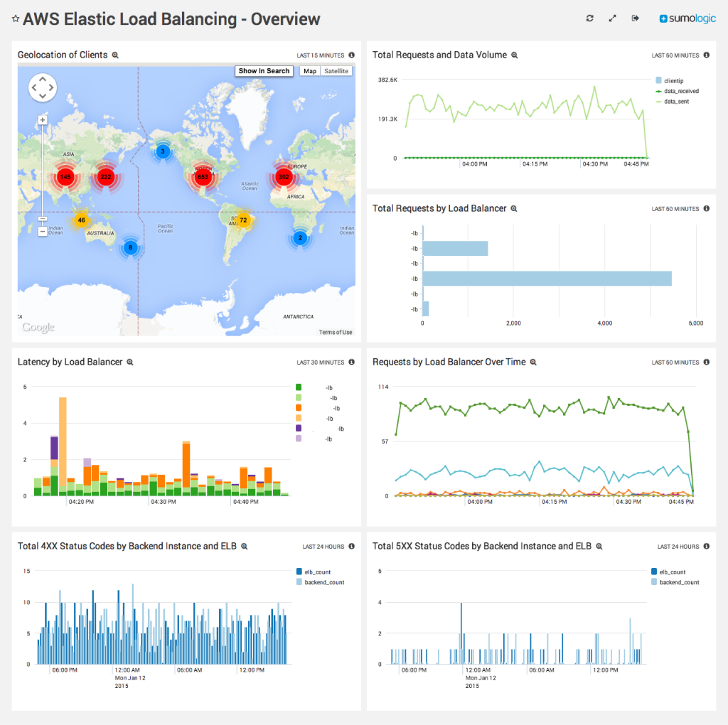Click the Google logo on the map
The image size is (728, 725).
(x=38, y=327)
